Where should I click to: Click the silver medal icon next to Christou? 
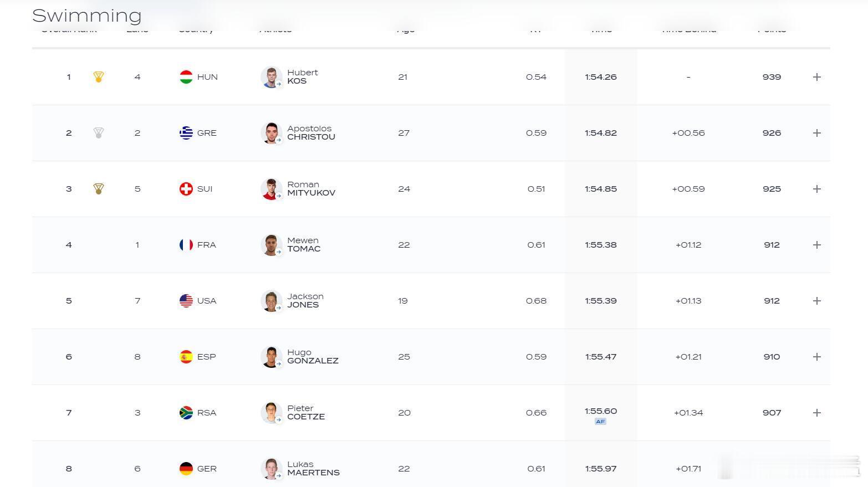tap(99, 133)
